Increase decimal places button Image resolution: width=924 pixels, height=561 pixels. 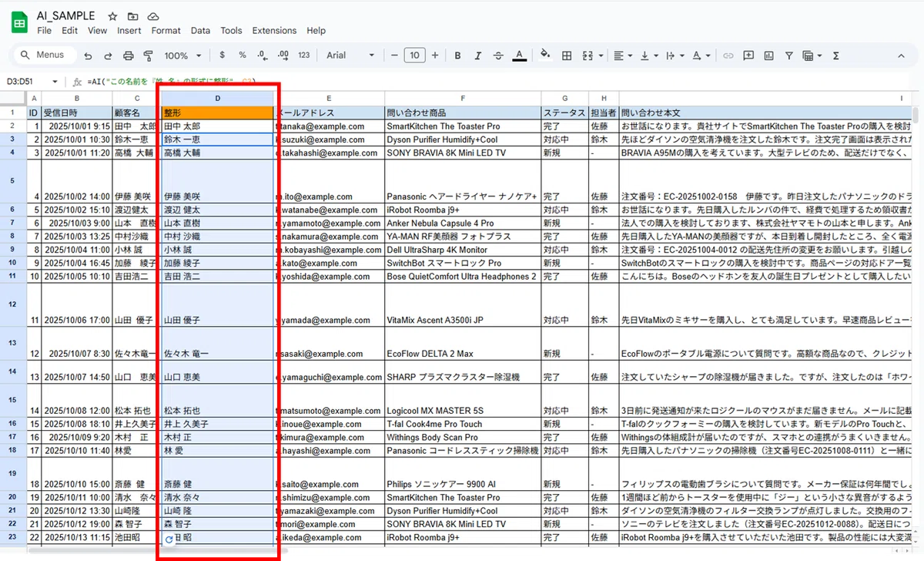[283, 55]
